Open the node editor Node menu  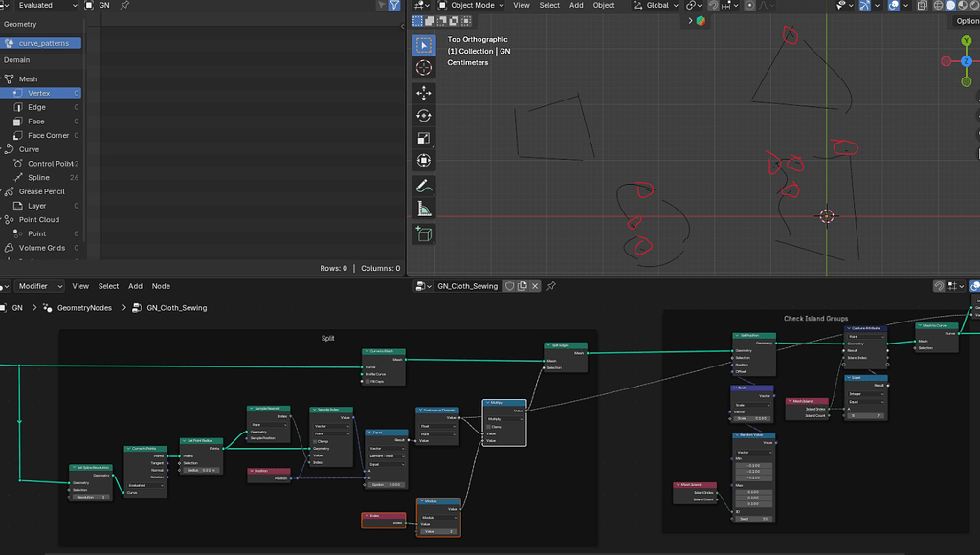pyautogui.click(x=161, y=286)
